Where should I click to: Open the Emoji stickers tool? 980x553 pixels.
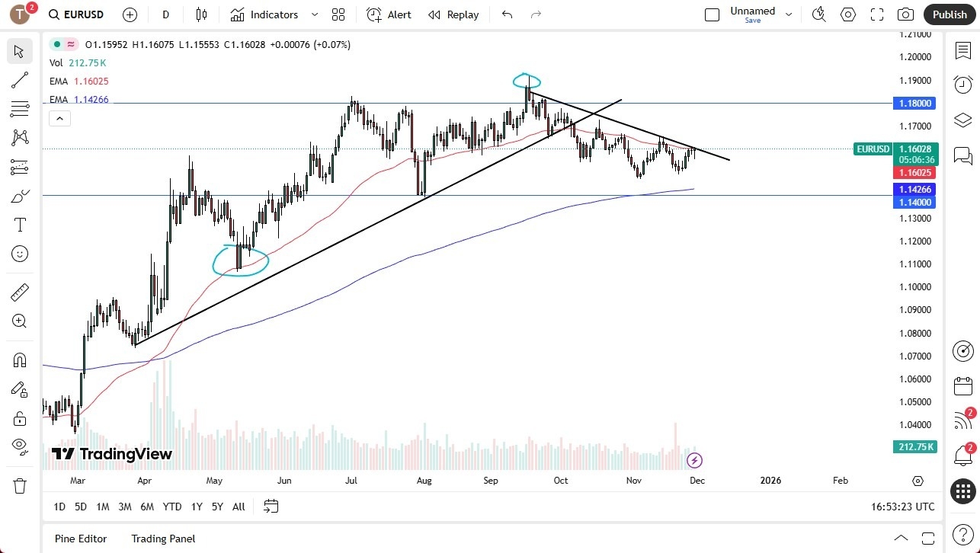[19, 254]
